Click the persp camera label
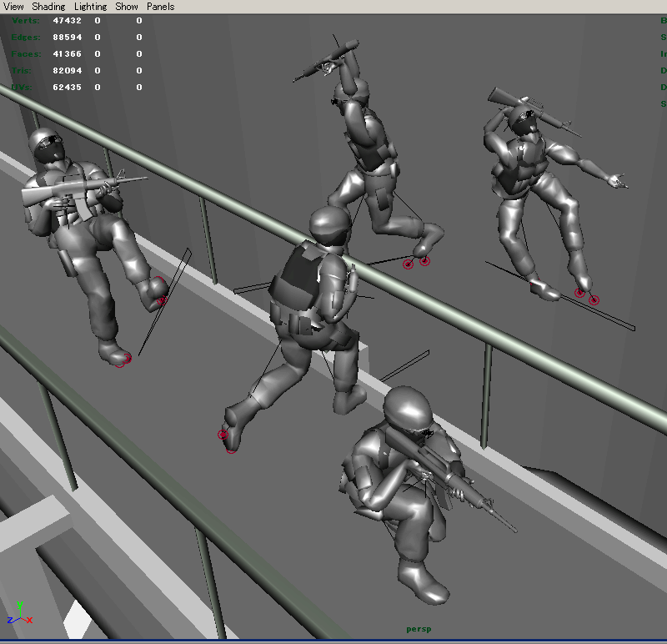This screenshot has width=667, height=644. (419, 629)
